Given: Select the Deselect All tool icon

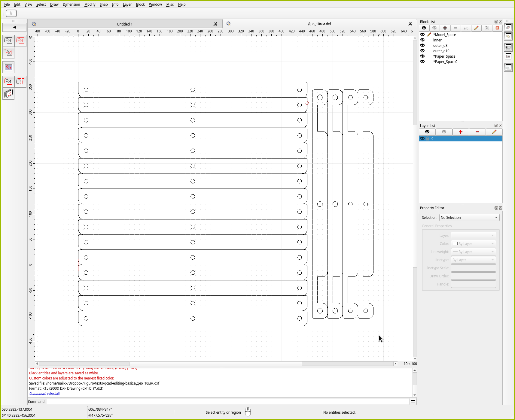Looking at the screenshot, I should coord(8,41).
